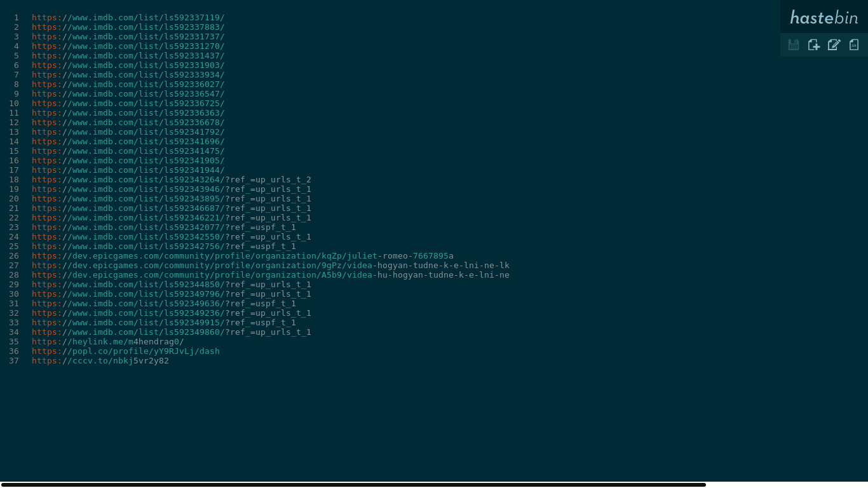Click the URL ending ls592336725/
This screenshot has height=488, width=868.
128,104
